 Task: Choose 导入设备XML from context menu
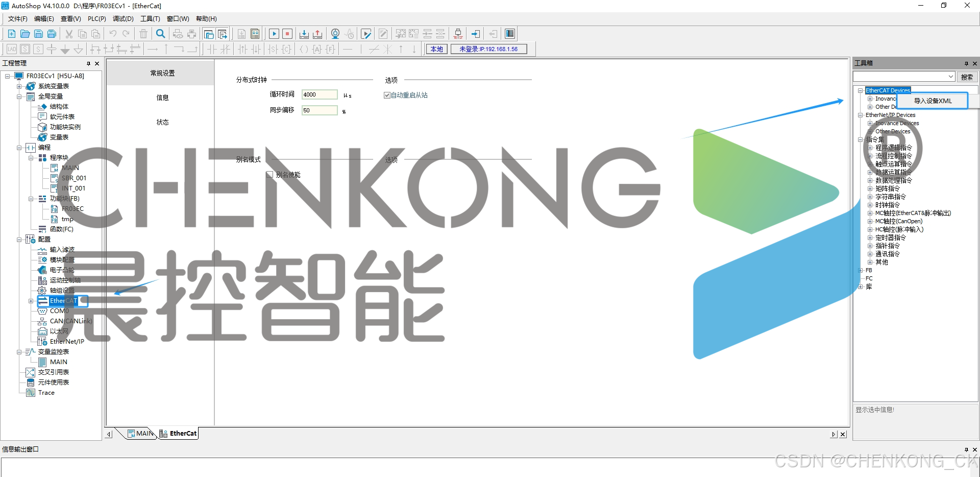coord(933,101)
